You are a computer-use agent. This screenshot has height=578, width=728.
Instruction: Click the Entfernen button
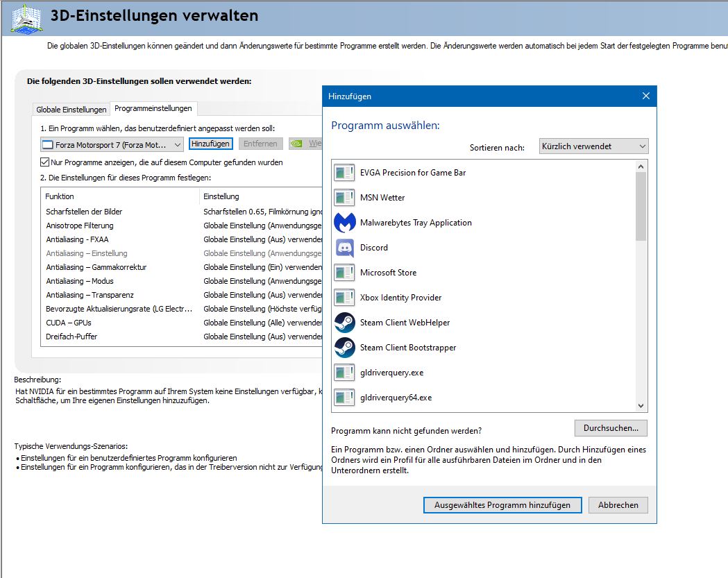(x=260, y=144)
